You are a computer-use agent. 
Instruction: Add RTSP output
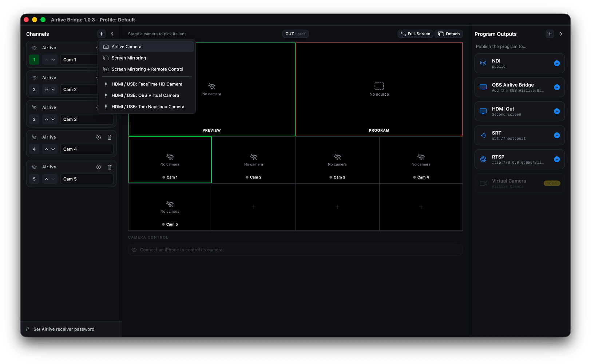(557, 159)
